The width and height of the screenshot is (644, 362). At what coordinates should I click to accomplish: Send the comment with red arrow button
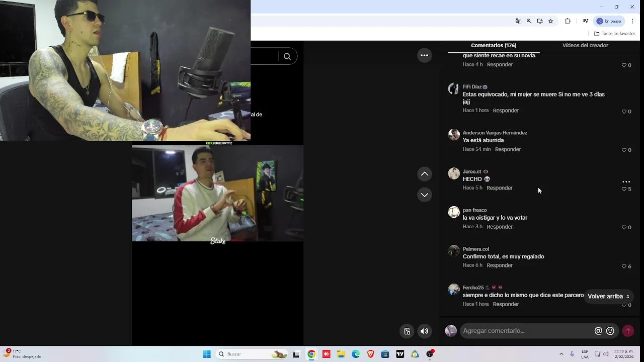[x=628, y=331]
